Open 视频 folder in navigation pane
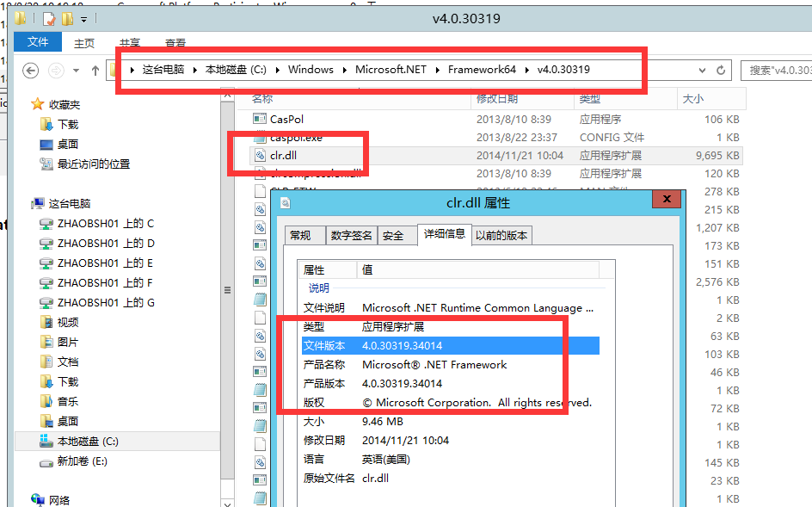This screenshot has height=507, width=812. click(x=68, y=323)
